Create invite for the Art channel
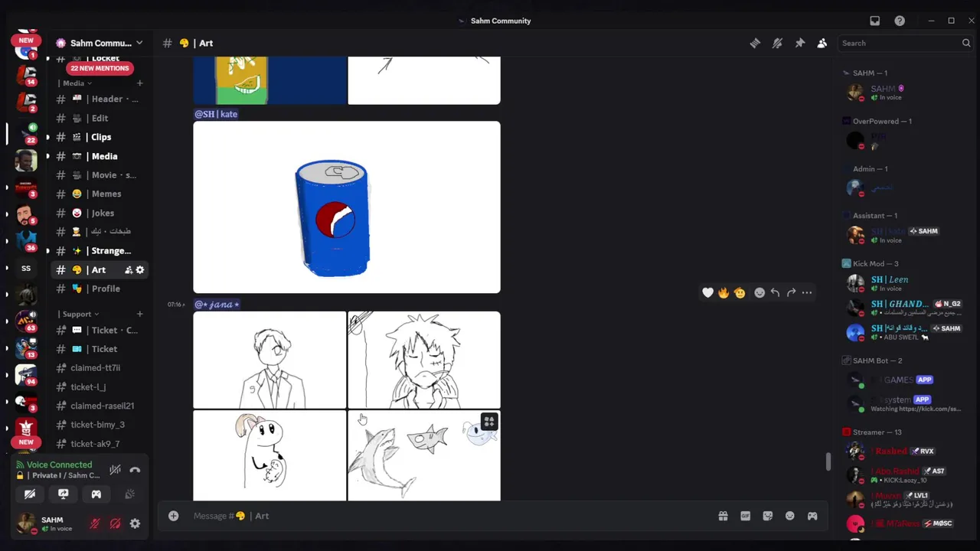Screen dimensions: 980x551 (x=129, y=269)
